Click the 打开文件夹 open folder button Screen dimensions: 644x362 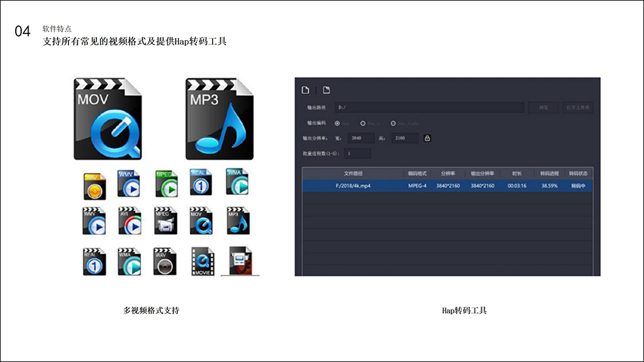579,108
